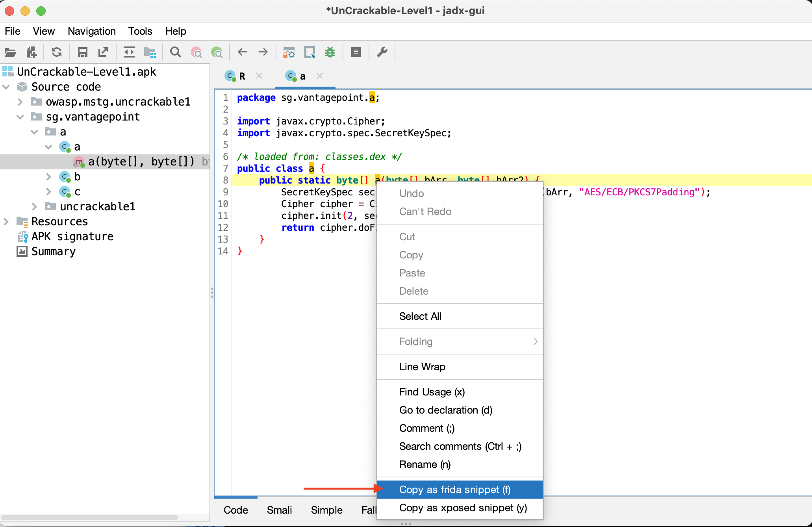
Task: Click the Save project disk icon
Action: pos(82,52)
